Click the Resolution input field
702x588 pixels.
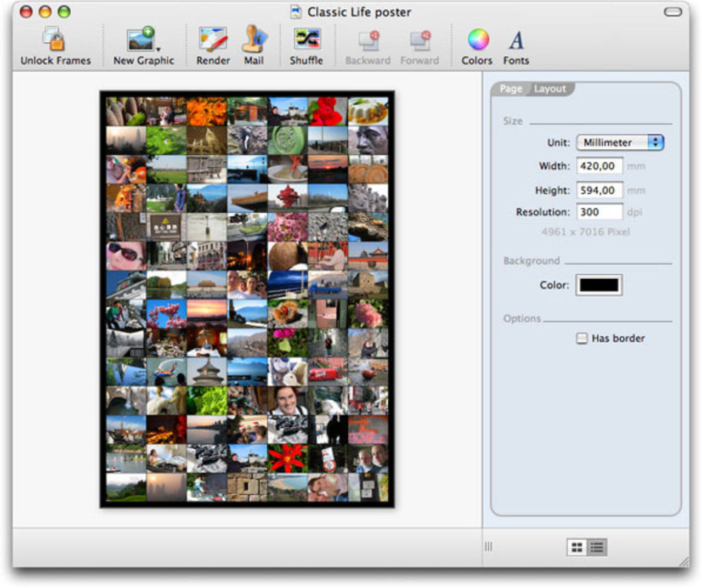[x=599, y=212]
